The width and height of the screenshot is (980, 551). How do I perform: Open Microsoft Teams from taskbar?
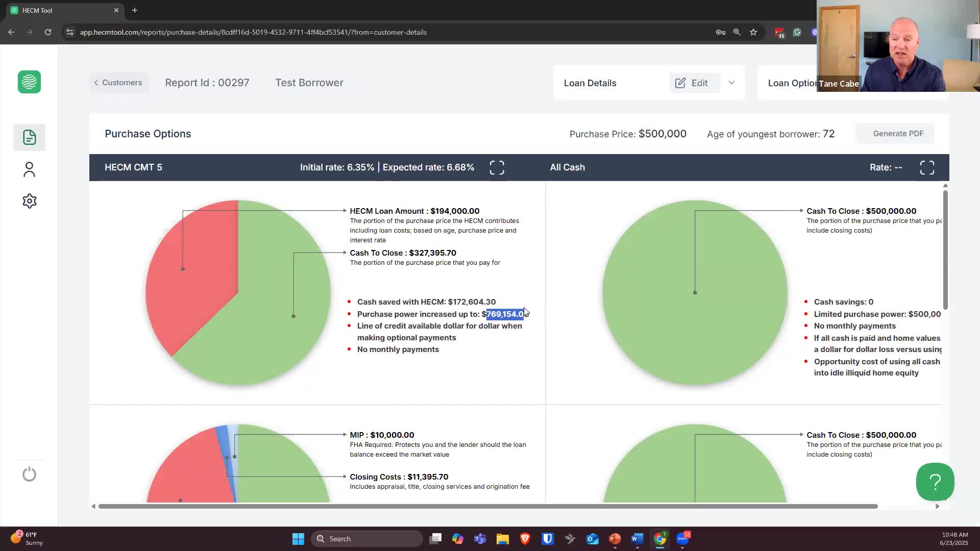[480, 539]
